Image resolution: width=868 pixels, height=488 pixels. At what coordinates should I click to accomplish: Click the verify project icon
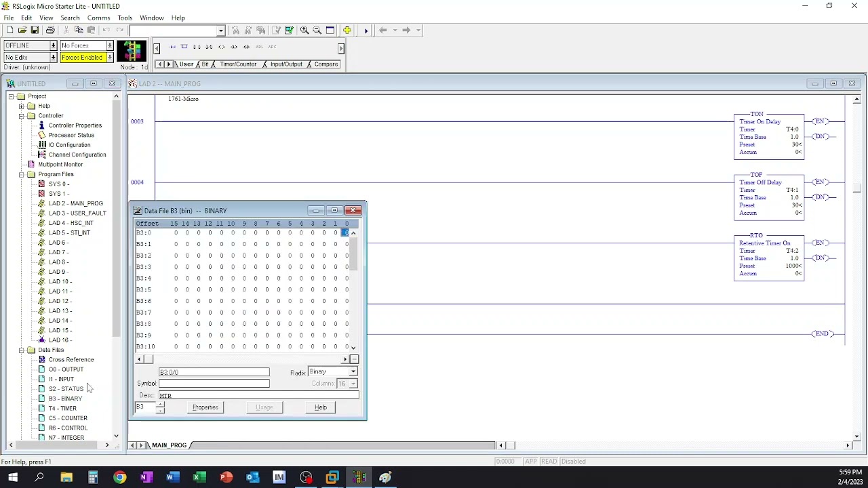click(x=289, y=30)
